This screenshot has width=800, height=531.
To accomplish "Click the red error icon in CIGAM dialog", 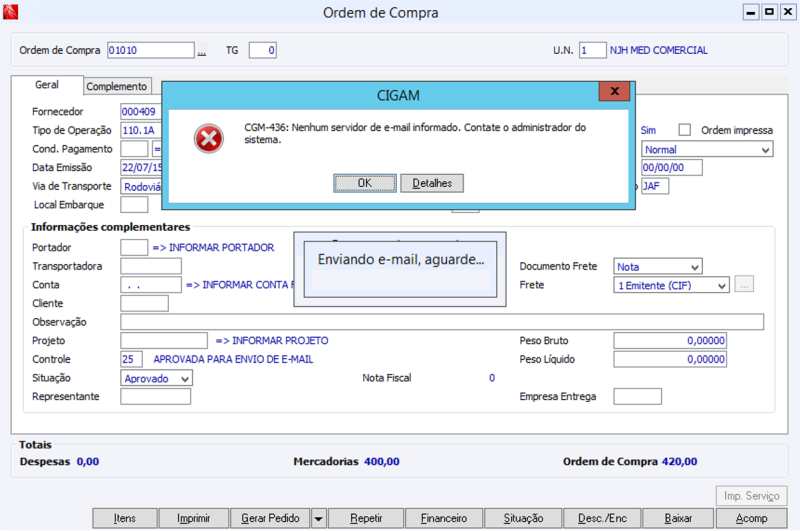I will click(209, 138).
